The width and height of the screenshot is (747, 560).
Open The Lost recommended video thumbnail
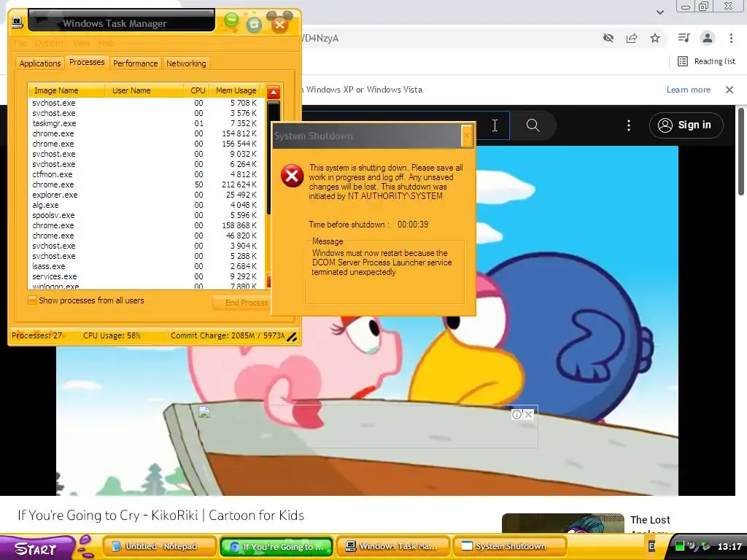[x=563, y=523]
